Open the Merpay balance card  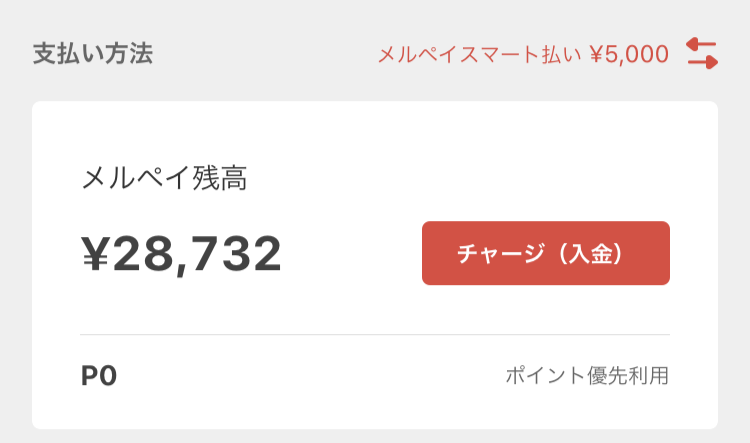coord(375,265)
